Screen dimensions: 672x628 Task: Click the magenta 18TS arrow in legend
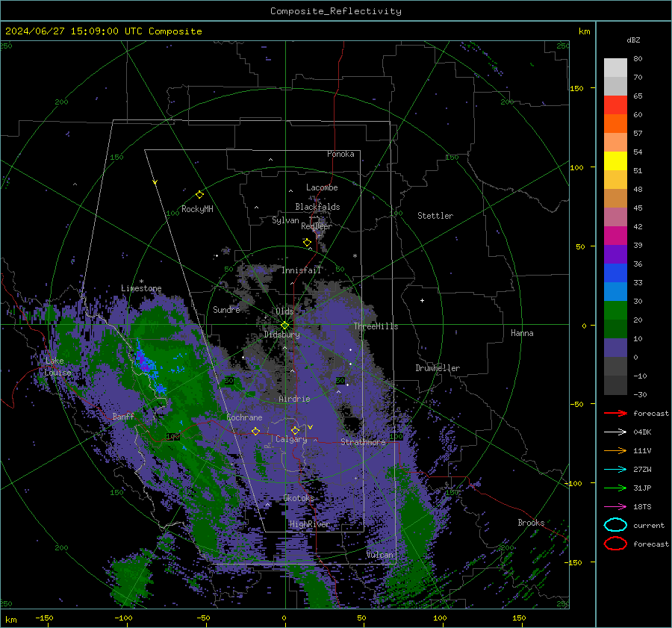pos(615,507)
